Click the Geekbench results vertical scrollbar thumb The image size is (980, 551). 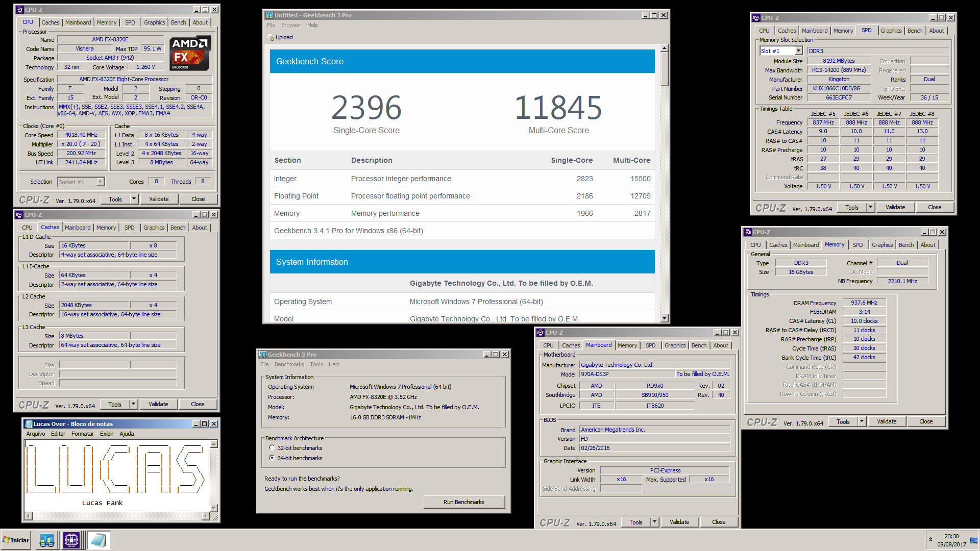(664, 69)
